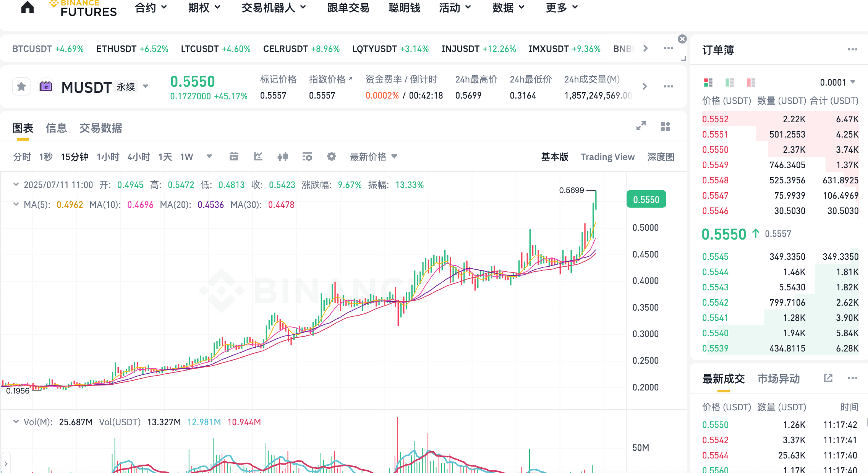Viewport: 868px width, 473px height.
Task: Add MUSDT to favorites with star icon
Action: point(21,87)
